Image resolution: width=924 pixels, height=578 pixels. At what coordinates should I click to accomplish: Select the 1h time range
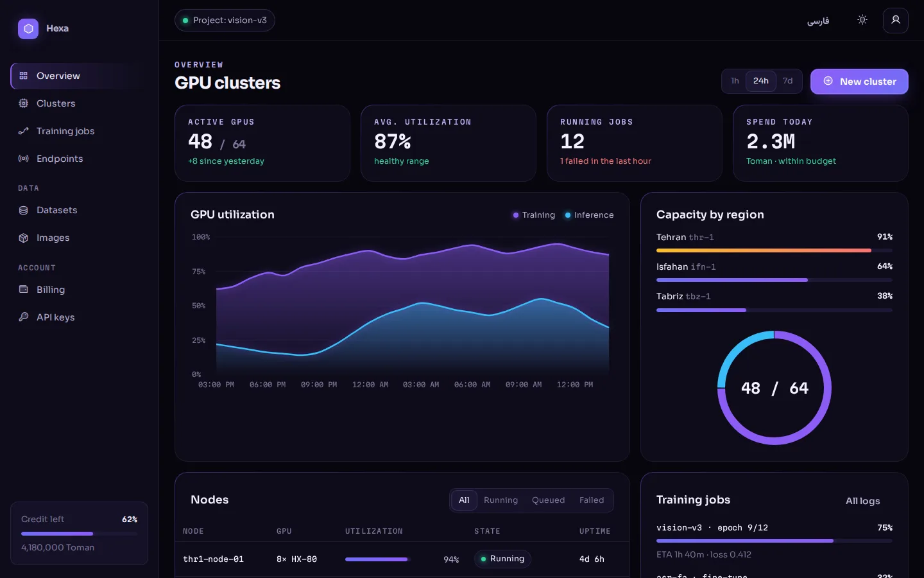point(735,81)
